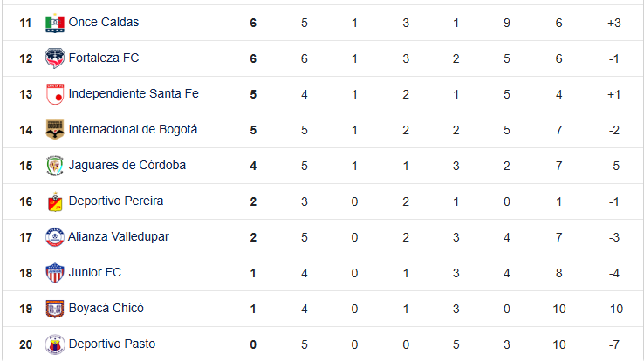Select the Boyacá Chicó team name
Image resolution: width=644 pixels, height=361 pixels.
pyautogui.click(x=106, y=308)
